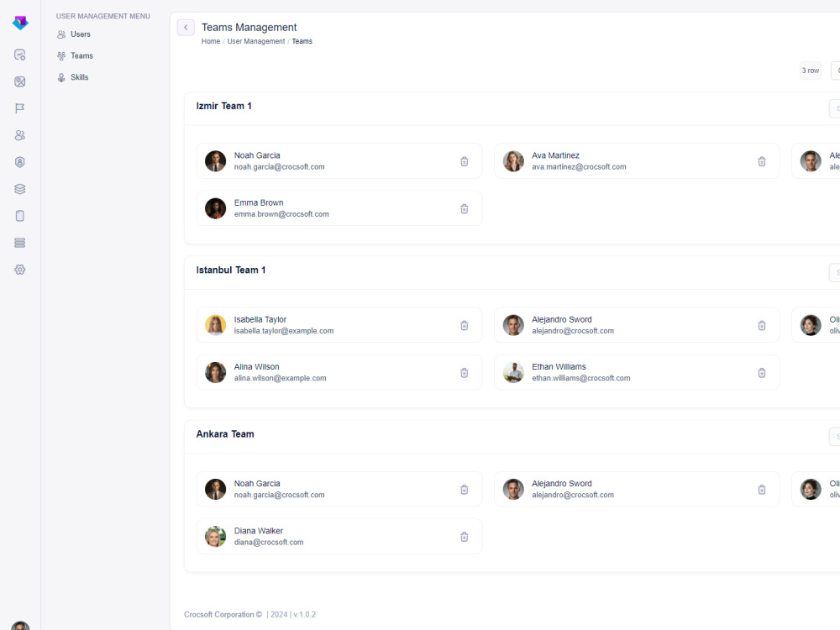The width and height of the screenshot is (840, 630).
Task: Click the shield icon in left sidebar
Action: 20,162
